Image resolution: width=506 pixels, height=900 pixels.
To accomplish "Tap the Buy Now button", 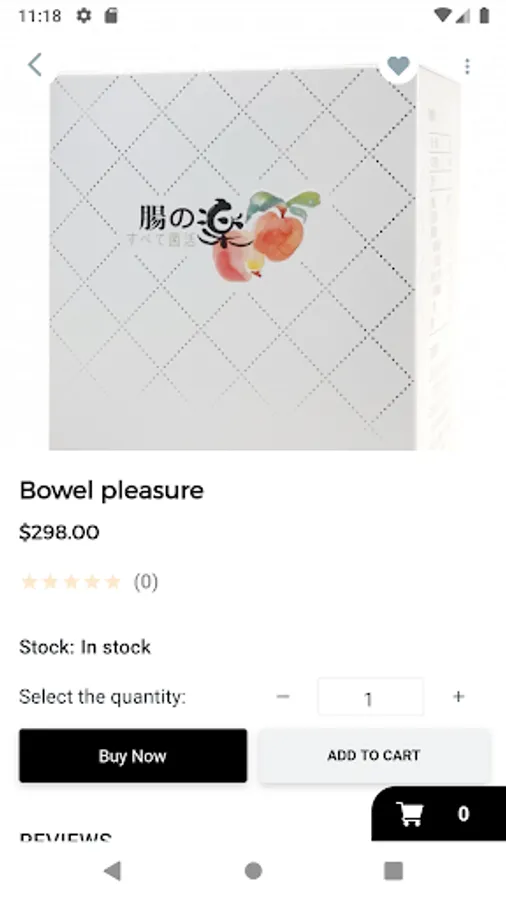I will (133, 755).
